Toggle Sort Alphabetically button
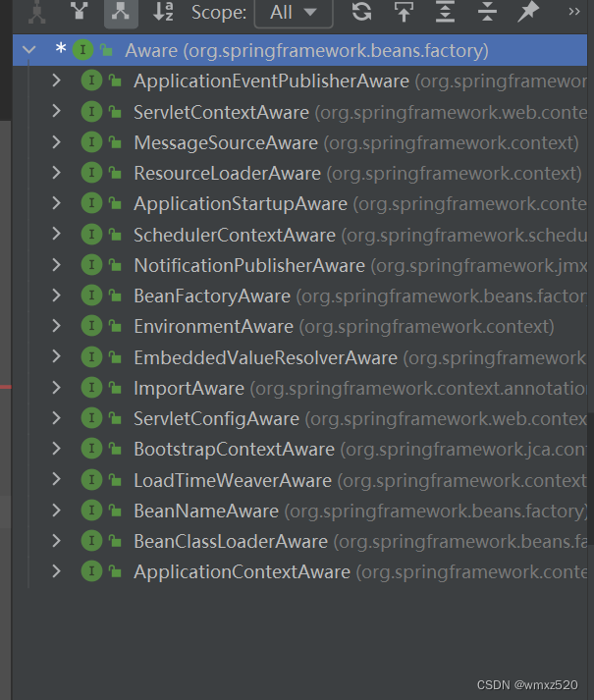The width and height of the screenshot is (594, 700). tap(163, 12)
